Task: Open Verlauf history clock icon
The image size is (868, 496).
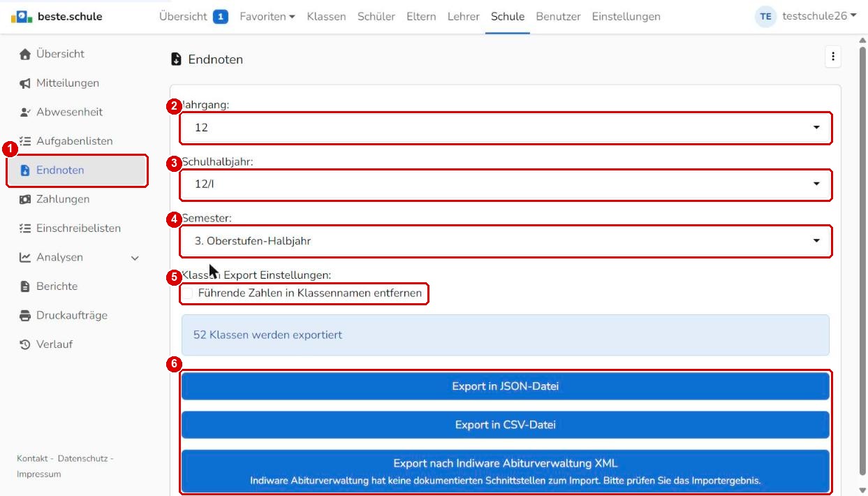Action: tap(25, 344)
